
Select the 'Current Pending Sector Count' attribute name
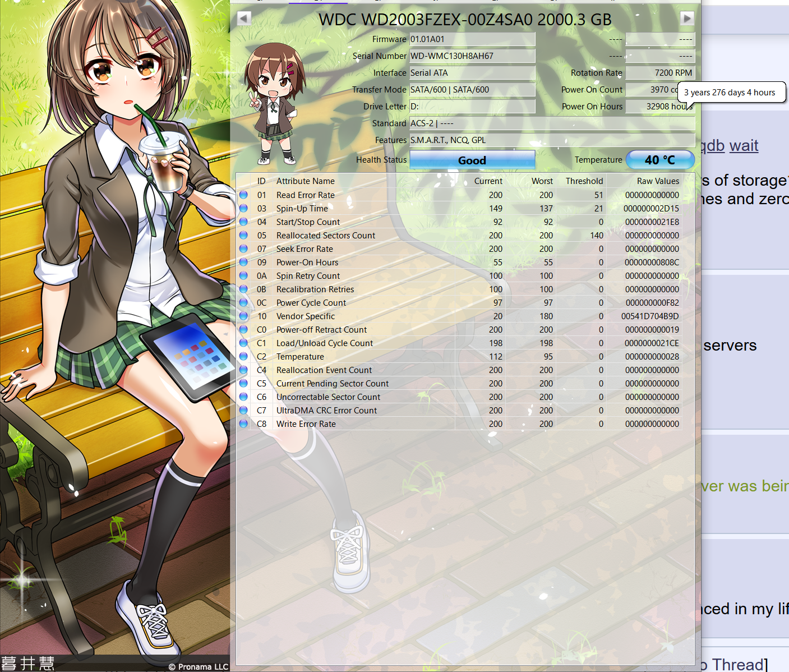pyautogui.click(x=333, y=384)
